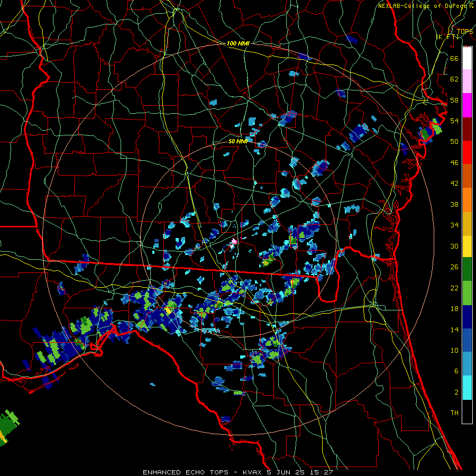This screenshot has height=476, width=476.
Task: Choose the light orange legend band
Action: pyautogui.click(x=467, y=199)
